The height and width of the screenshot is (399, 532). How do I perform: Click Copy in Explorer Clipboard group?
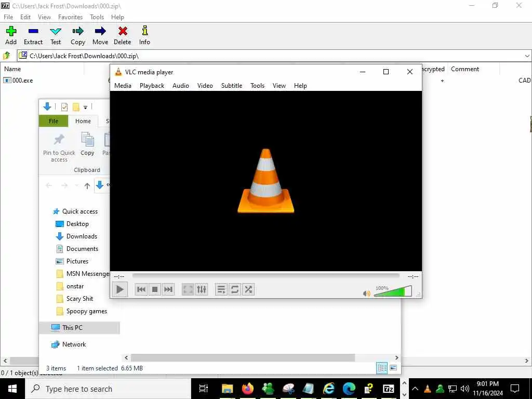tap(87, 144)
